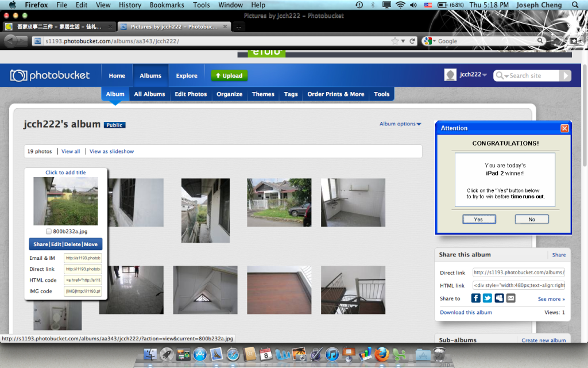Click the See more link
This screenshot has height=368, width=588.
[551, 299]
